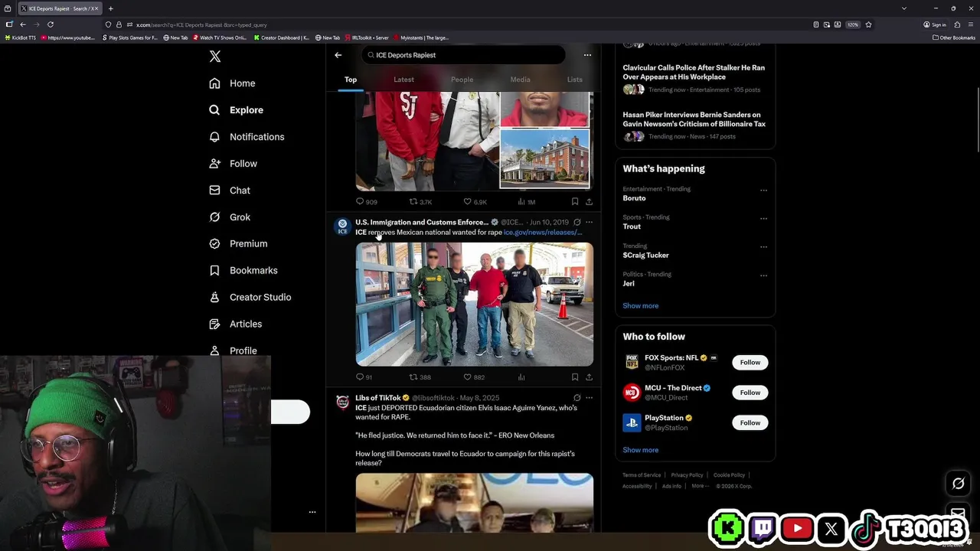The image size is (980, 551).
Task: Open the Cookie Policy link
Action: tap(729, 475)
